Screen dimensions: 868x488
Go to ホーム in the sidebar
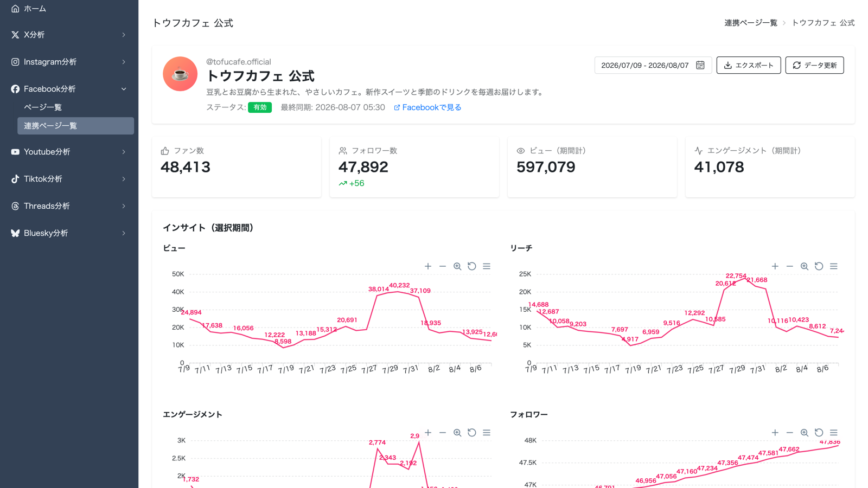(69, 9)
